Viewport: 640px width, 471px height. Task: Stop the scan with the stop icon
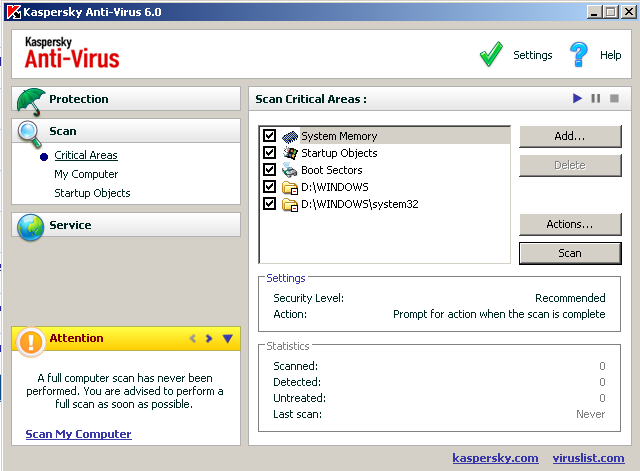(614, 98)
